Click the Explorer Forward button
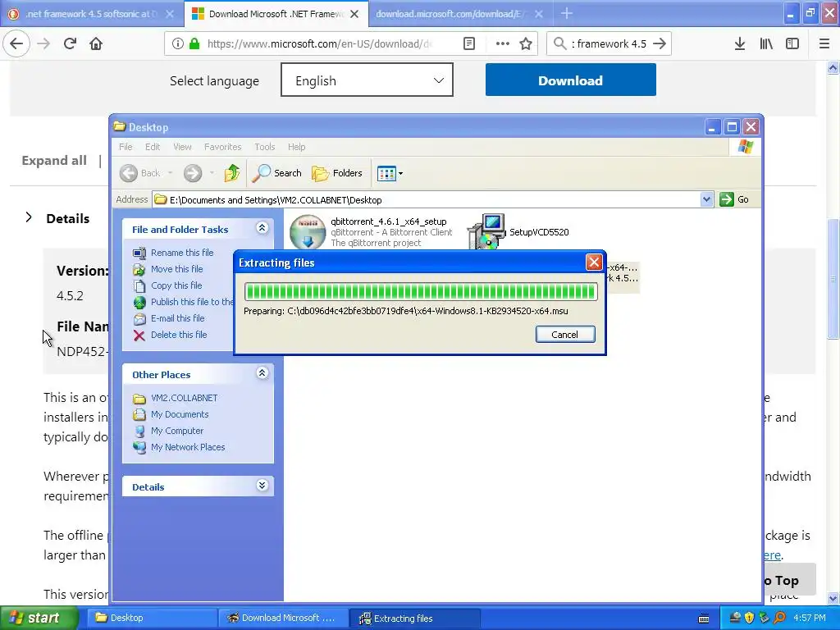840x630 pixels. pyautogui.click(x=193, y=173)
